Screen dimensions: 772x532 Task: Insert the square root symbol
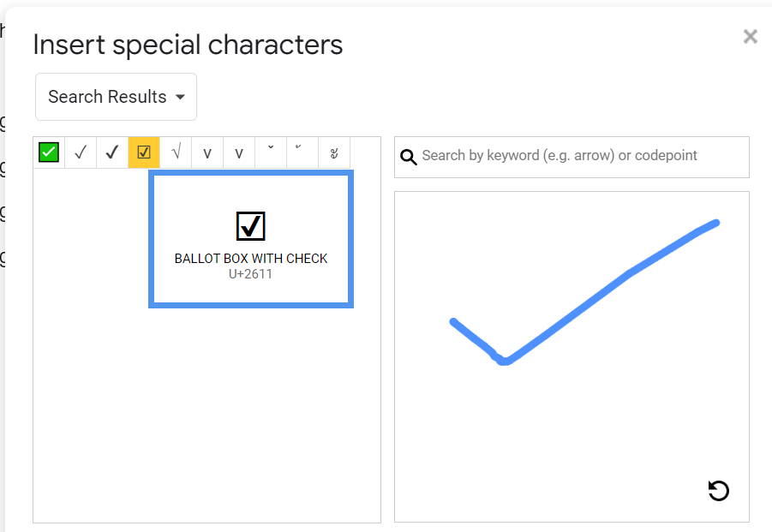(x=176, y=152)
